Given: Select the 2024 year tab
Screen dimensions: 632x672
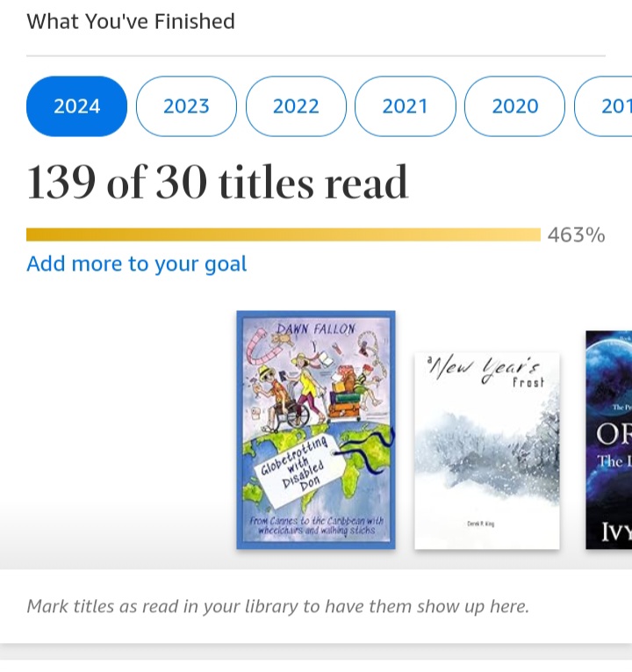Looking at the screenshot, I should 77,106.
